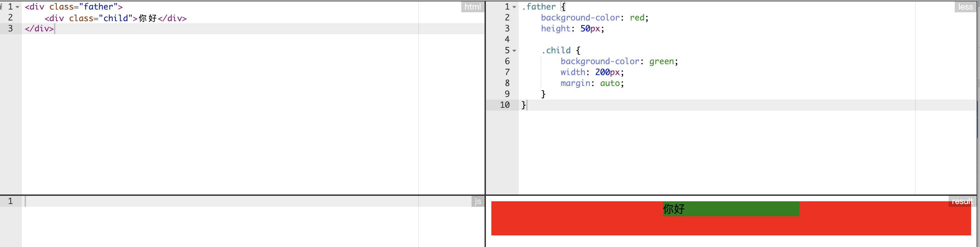The image size is (980, 247).
Task: Collapse the .father rule fold arrow
Action: click(x=514, y=7)
